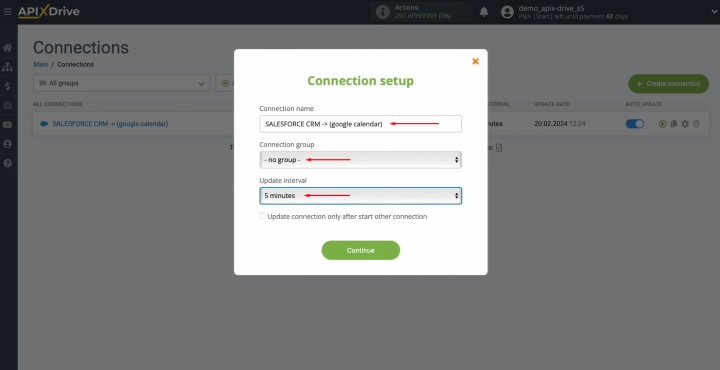The width and height of the screenshot is (720, 370).
Task: Open the Home sidebar icon
Action: [x=7, y=48]
